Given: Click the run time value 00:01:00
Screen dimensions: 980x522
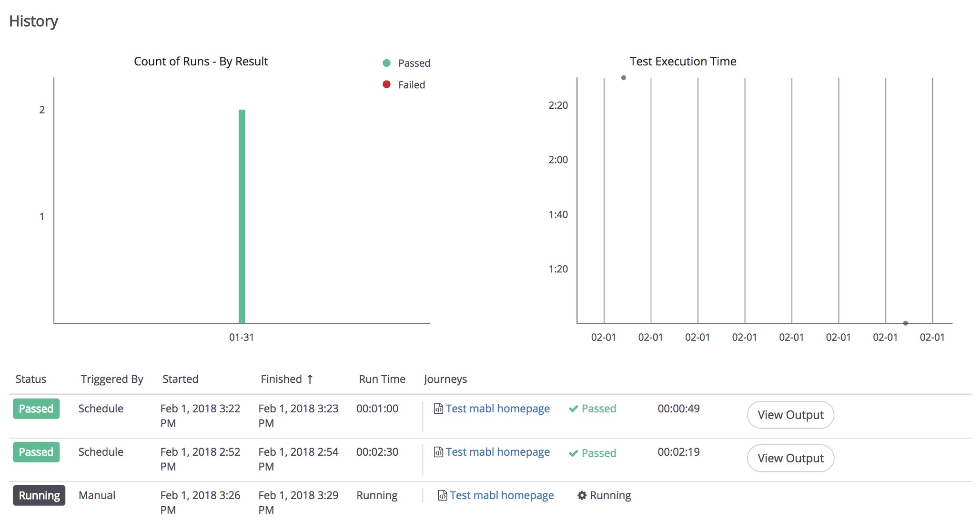Looking at the screenshot, I should (x=377, y=409).
